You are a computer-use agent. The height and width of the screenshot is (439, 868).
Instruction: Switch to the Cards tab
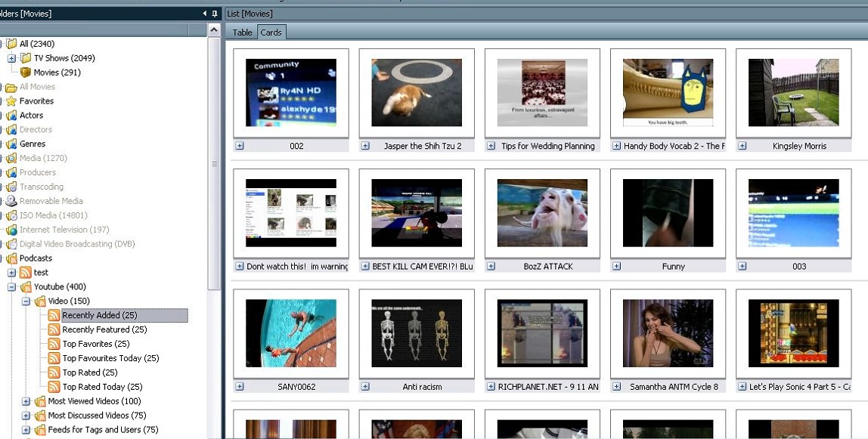coord(271,32)
